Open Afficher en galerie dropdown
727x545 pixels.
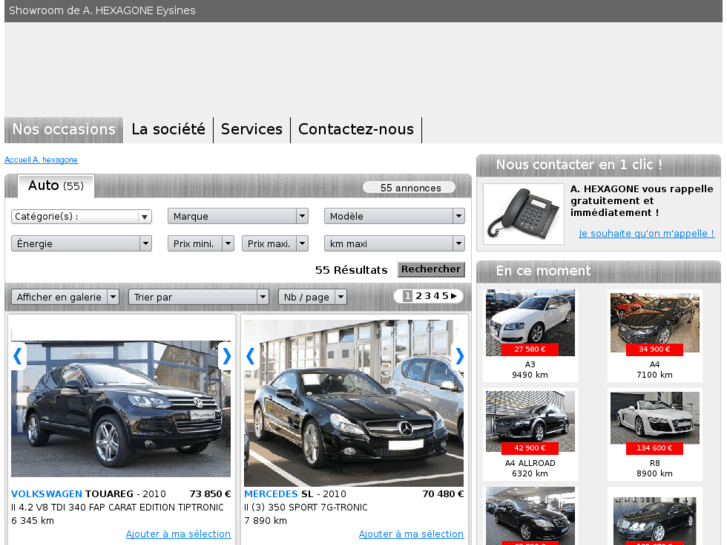tap(65, 297)
